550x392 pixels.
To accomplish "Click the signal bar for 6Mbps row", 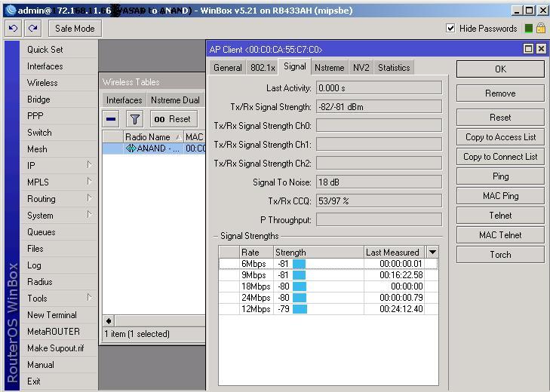I will pos(300,264).
